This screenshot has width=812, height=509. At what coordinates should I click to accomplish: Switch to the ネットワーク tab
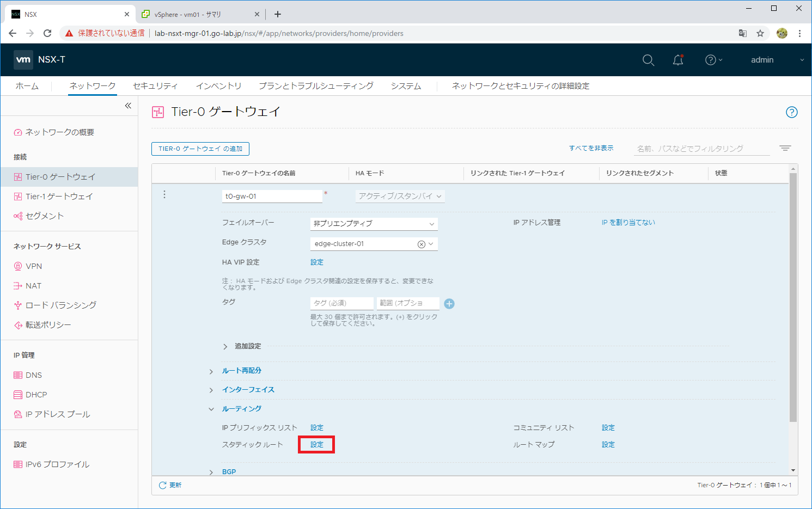(93, 86)
